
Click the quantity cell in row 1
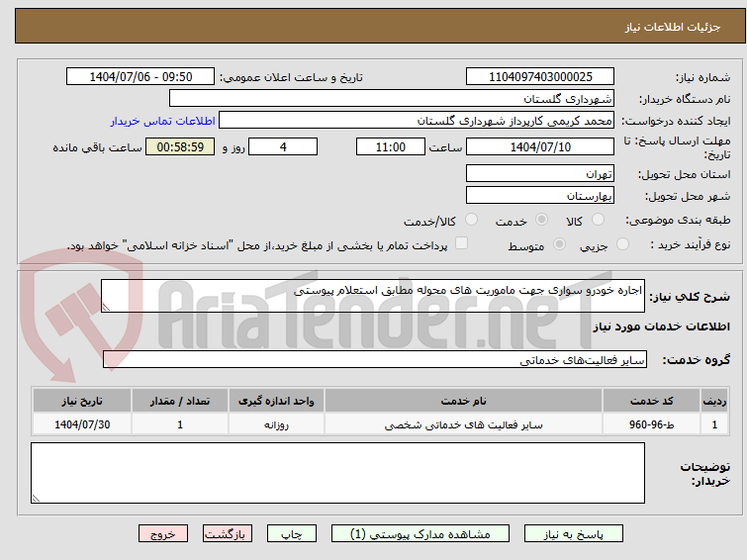coord(180,424)
